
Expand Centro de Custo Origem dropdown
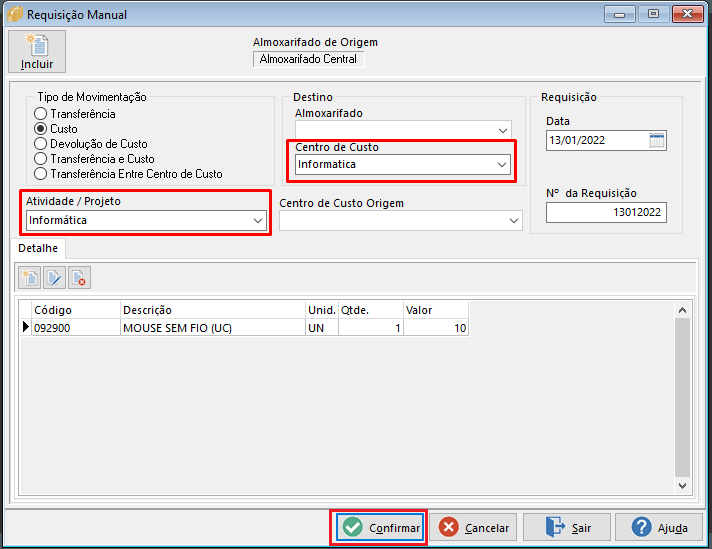pos(514,221)
